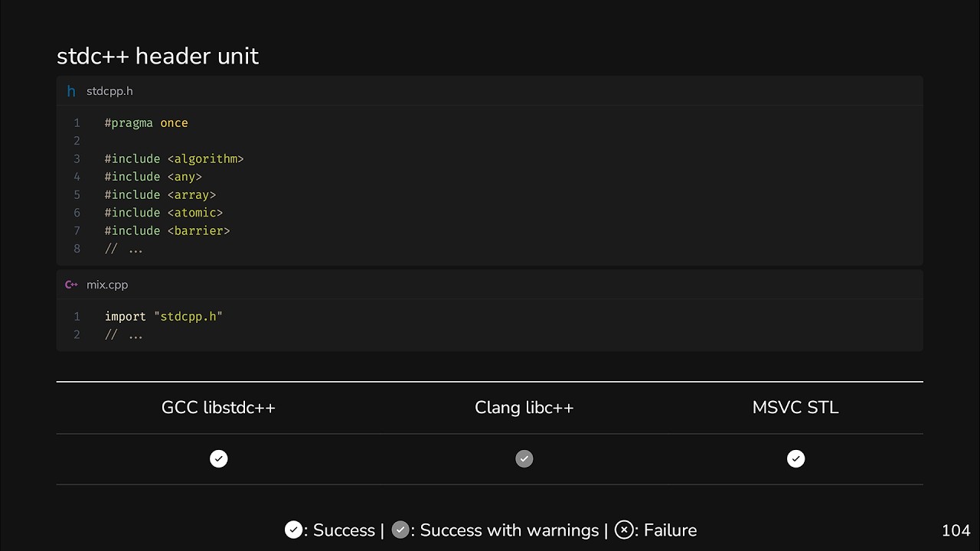The image size is (980, 551).
Task: Click the #include <algorithm> line
Action: point(174,159)
